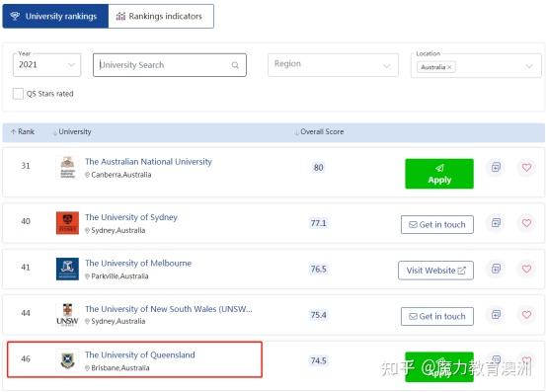Click the compare icon for Australian National University
Image resolution: width=546 pixels, height=392 pixels.
click(x=496, y=167)
